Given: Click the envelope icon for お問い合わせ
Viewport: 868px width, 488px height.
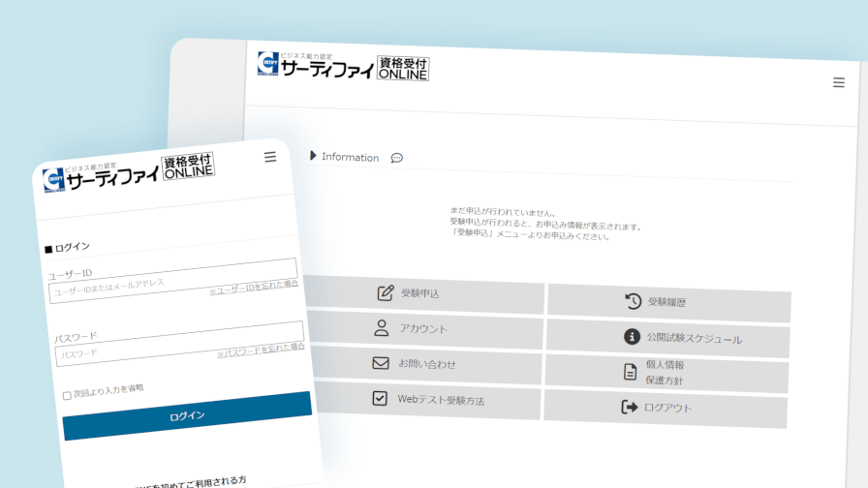Looking at the screenshot, I should 381,363.
